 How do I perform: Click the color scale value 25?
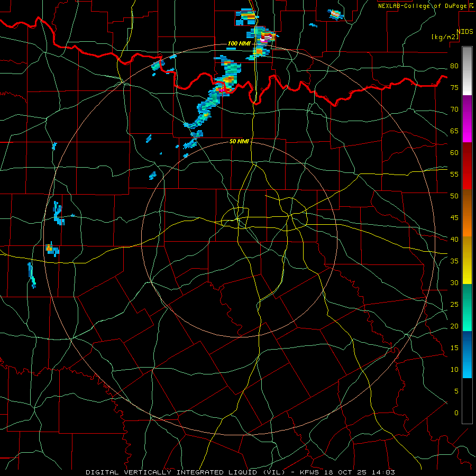coord(454,304)
